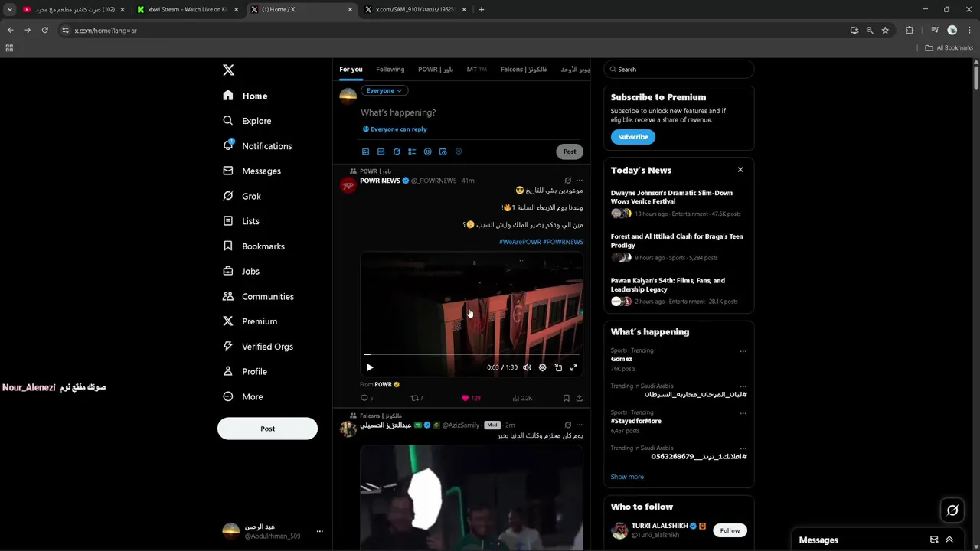Open more options on @AzizSamily post
Screen dimensions: 980x551
pyautogui.click(x=579, y=425)
